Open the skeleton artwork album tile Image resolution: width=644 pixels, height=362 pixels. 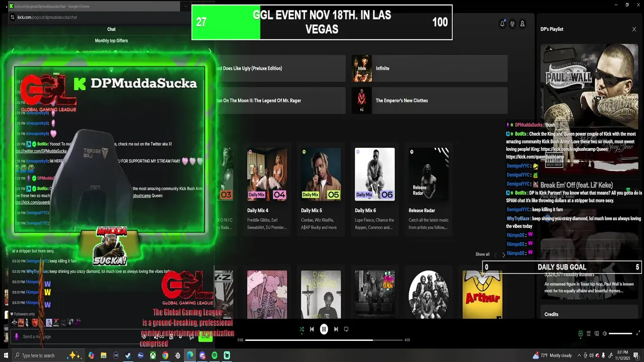pos(267,295)
